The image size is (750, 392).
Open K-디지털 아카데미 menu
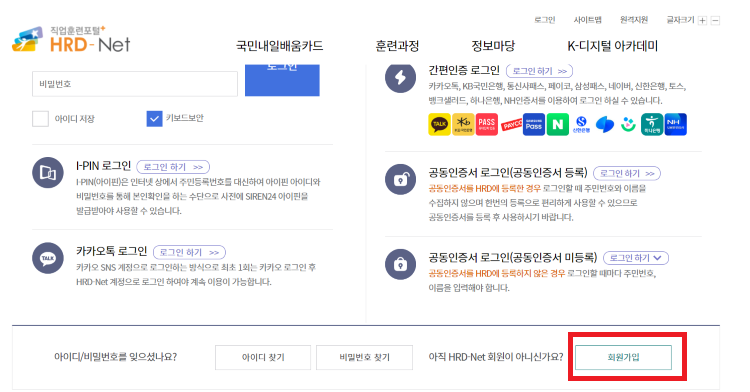click(612, 46)
